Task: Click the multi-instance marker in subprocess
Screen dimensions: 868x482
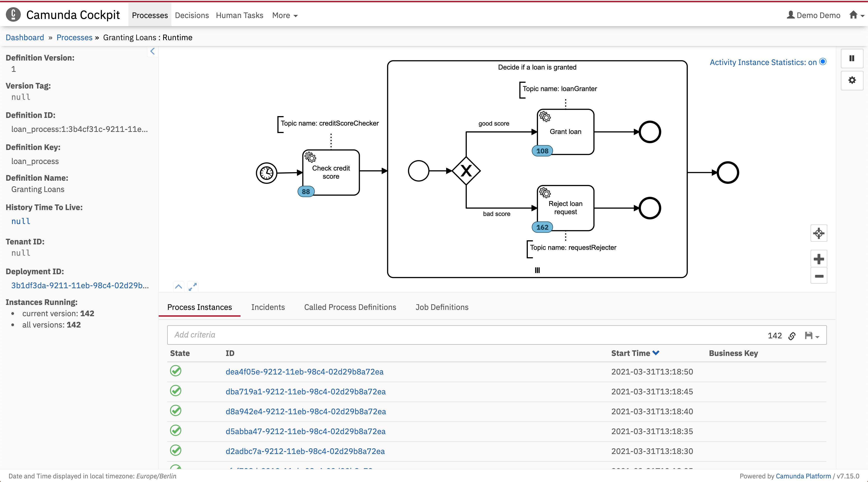Action: [537, 270]
